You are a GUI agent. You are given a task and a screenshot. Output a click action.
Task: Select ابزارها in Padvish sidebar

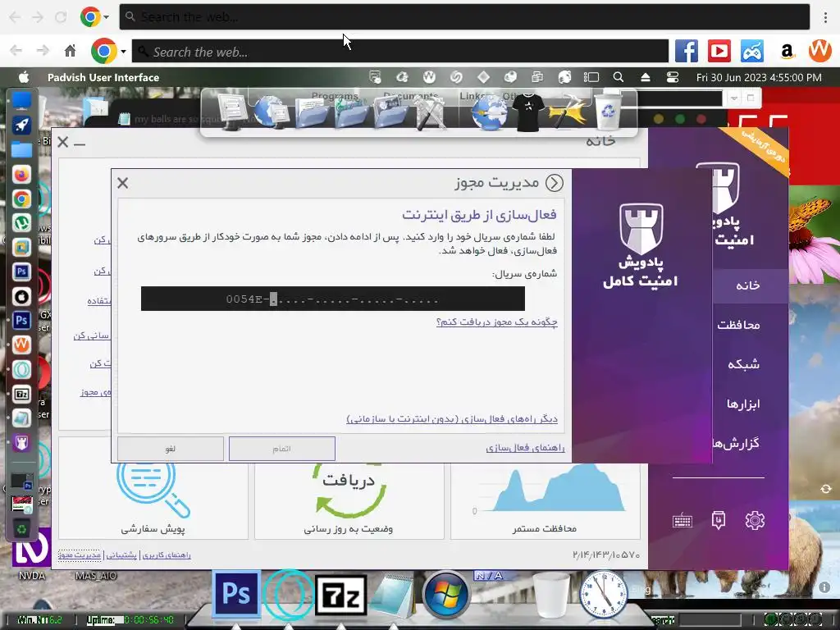[x=743, y=404]
